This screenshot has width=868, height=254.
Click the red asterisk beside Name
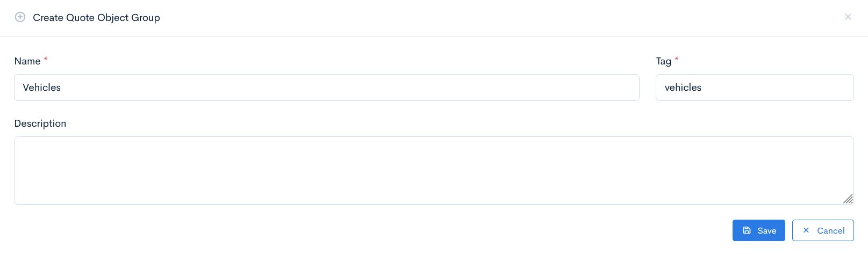[x=46, y=59]
